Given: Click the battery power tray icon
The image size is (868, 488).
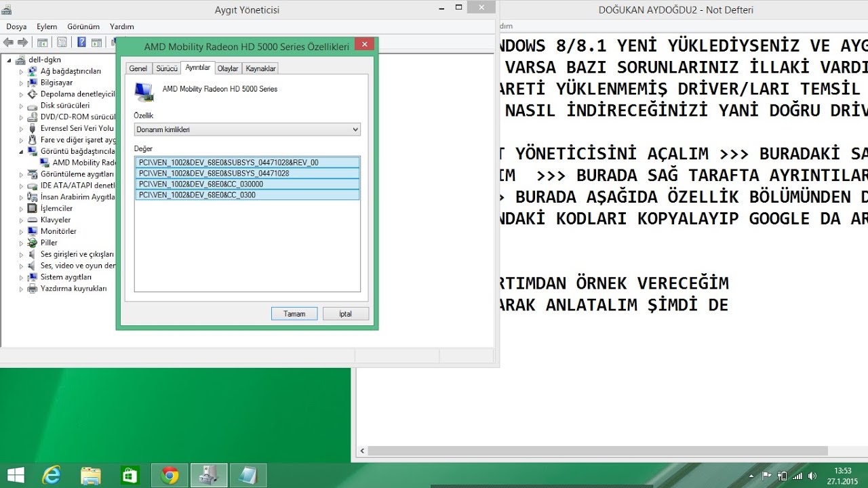Looking at the screenshot, I should coord(782,476).
